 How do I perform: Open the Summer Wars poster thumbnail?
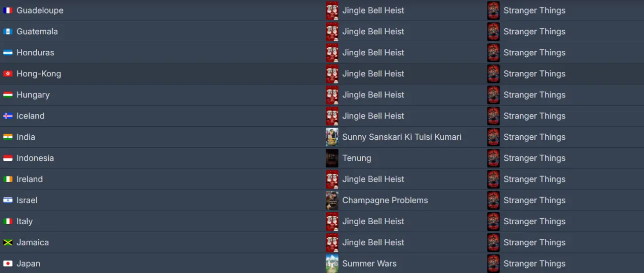(332, 264)
